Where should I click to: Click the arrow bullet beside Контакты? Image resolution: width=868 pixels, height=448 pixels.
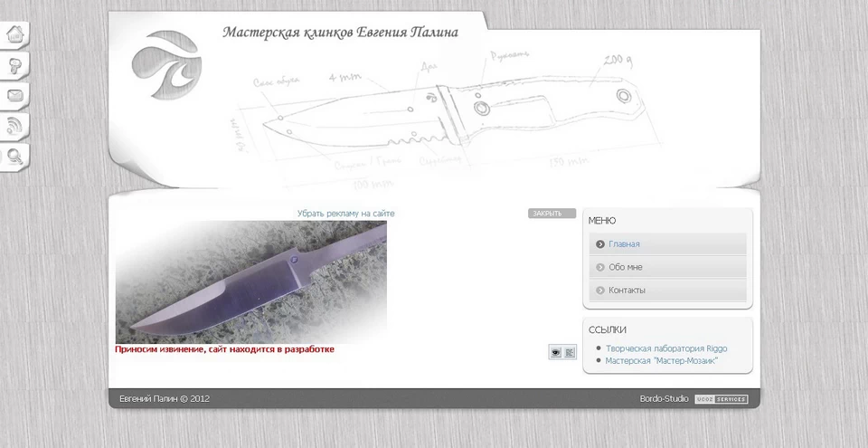pos(600,291)
